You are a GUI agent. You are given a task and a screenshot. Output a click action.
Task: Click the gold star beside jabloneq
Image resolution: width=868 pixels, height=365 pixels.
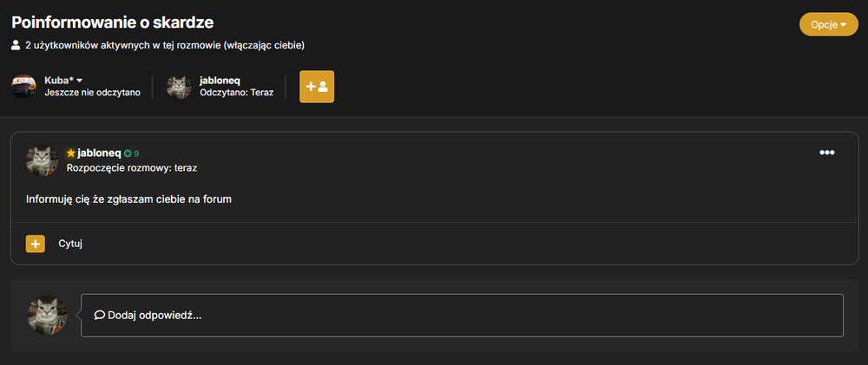point(70,153)
